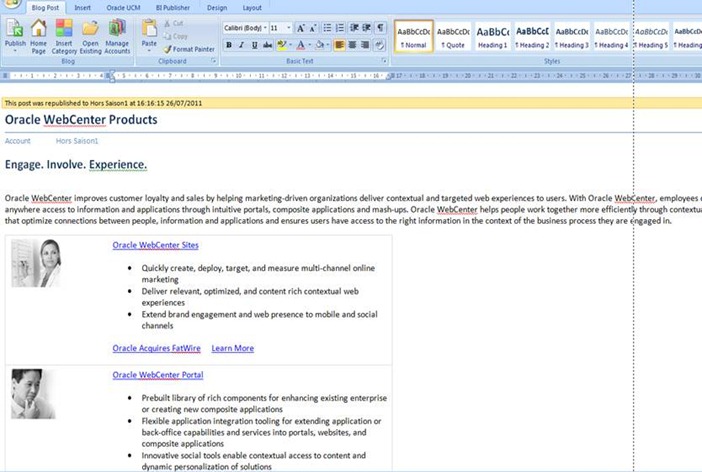Switch to the Design tab
This screenshot has width=702, height=472.
(217, 8)
